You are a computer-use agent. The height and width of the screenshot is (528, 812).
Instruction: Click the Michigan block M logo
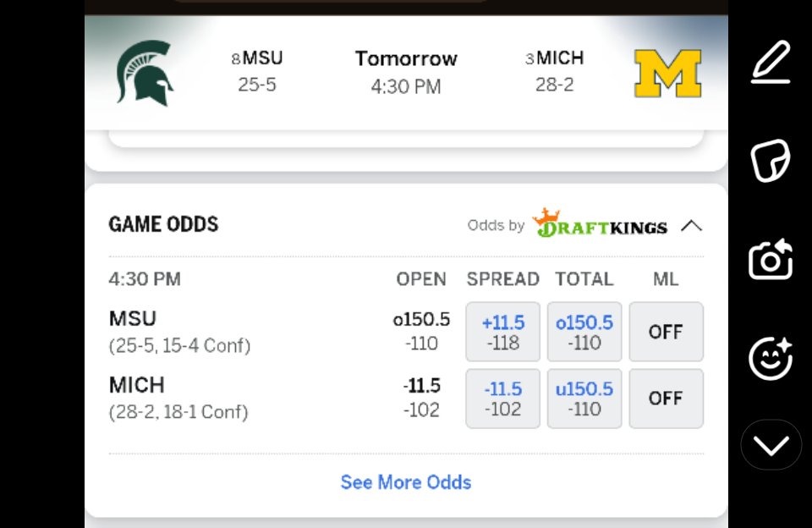tap(668, 73)
